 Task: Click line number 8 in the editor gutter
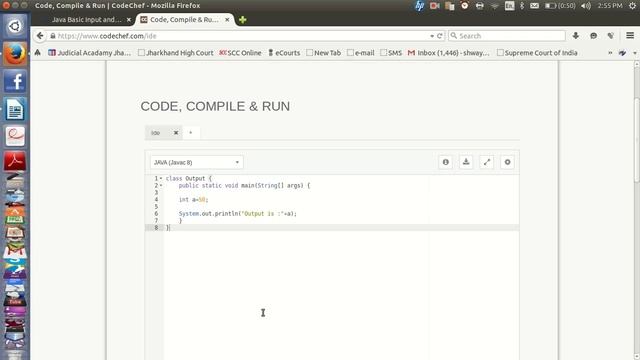pyautogui.click(x=156, y=228)
